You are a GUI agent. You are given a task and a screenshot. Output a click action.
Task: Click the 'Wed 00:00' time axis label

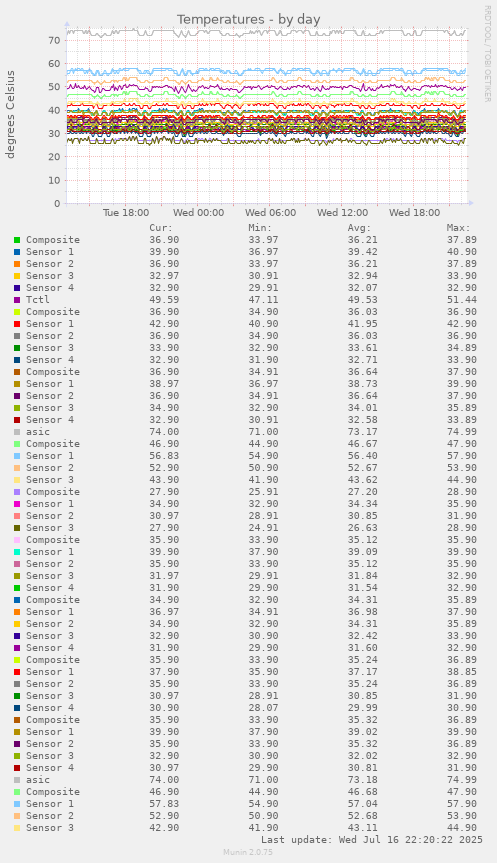(198, 212)
